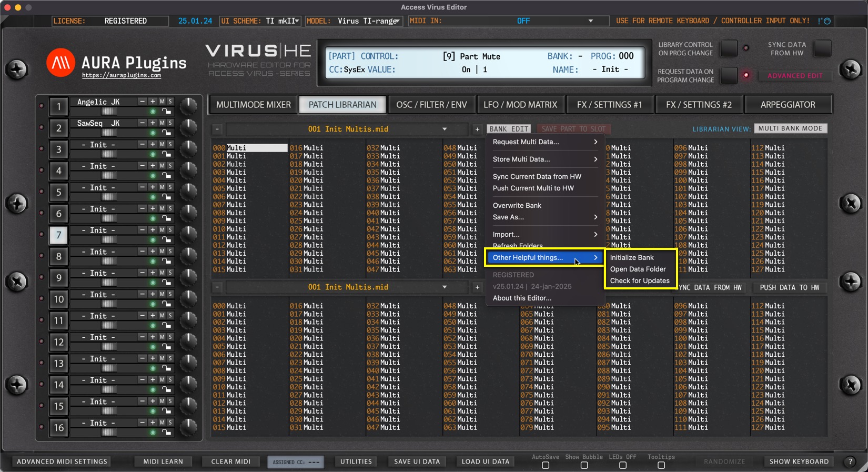Open lower 001 Init Multis.mid bank dropdown
The width and height of the screenshot is (868, 472).
(347, 287)
